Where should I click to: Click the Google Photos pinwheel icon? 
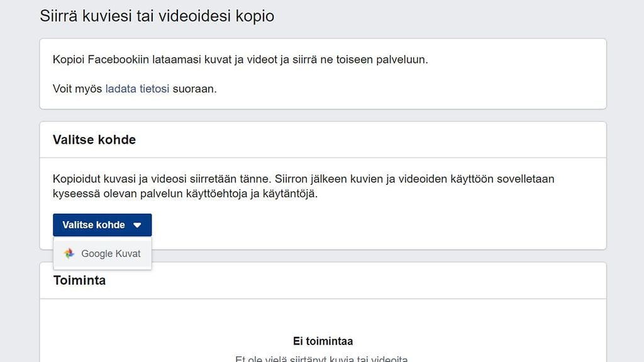click(70, 254)
